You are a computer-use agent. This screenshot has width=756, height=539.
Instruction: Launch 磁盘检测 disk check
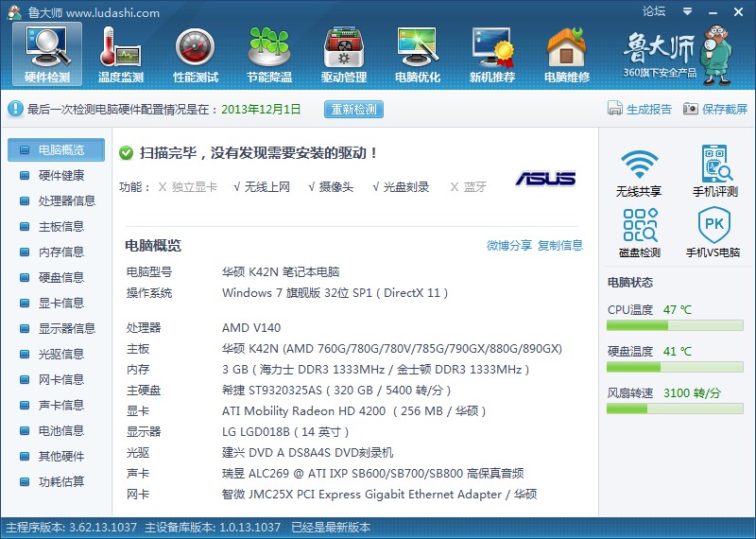tap(640, 233)
